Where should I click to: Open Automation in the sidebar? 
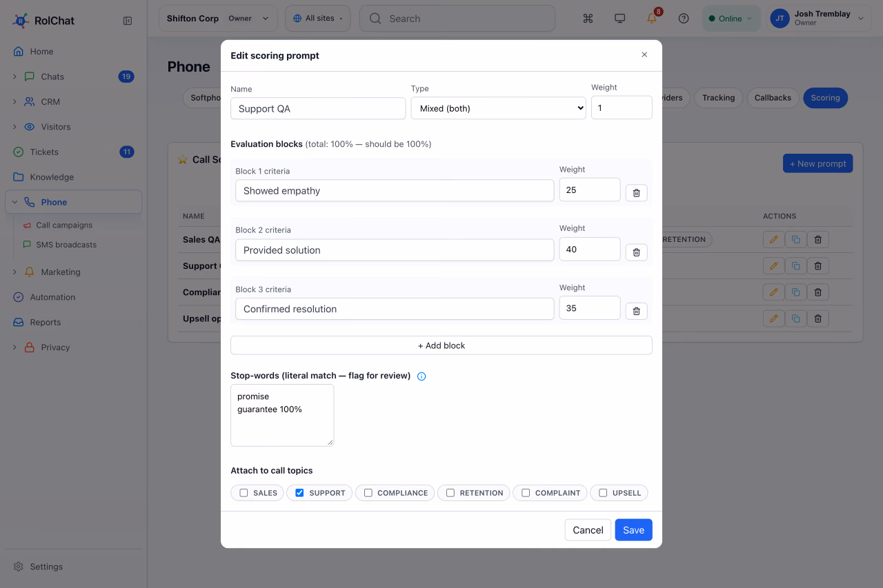coord(73,297)
